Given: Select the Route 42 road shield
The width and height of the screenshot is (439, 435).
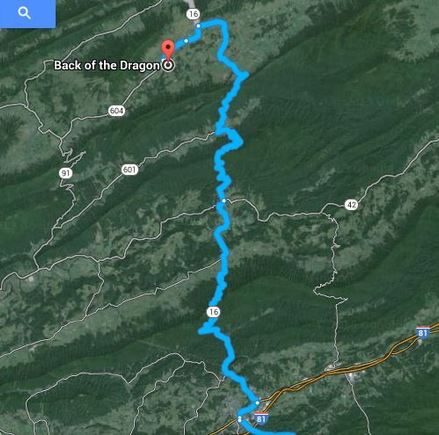Looking at the screenshot, I should tap(351, 204).
